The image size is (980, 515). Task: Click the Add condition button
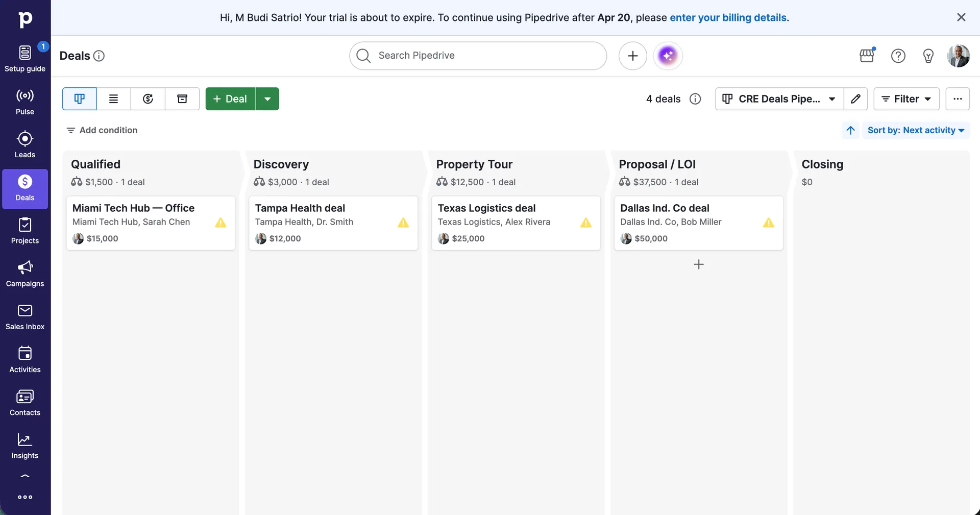pos(102,130)
